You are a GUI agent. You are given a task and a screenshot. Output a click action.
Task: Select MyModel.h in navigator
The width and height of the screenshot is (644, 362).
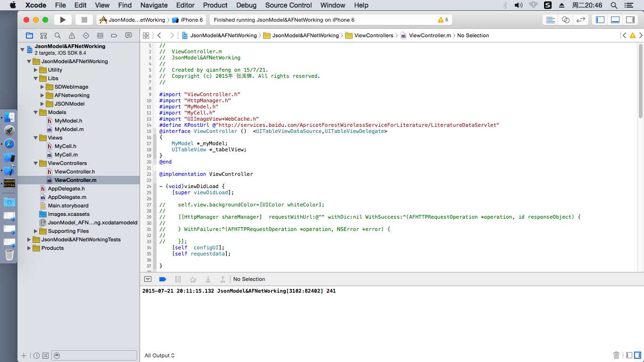(x=68, y=121)
